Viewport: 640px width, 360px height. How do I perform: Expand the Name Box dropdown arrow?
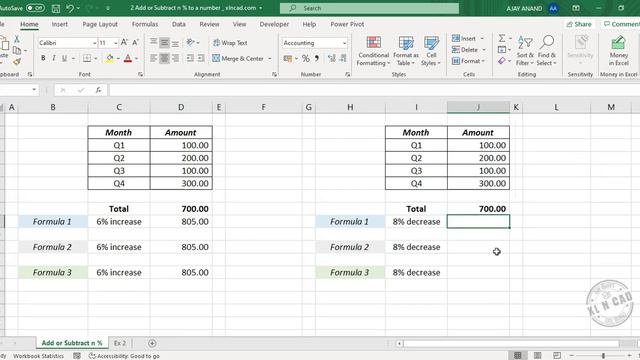point(34,90)
